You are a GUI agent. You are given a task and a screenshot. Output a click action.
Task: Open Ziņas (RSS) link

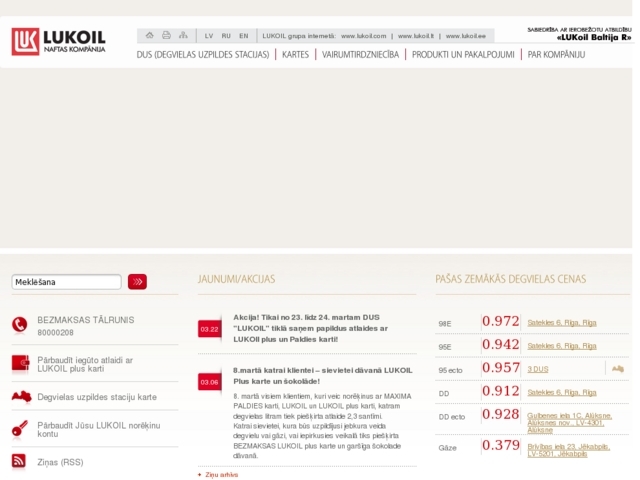pyautogui.click(x=60, y=462)
